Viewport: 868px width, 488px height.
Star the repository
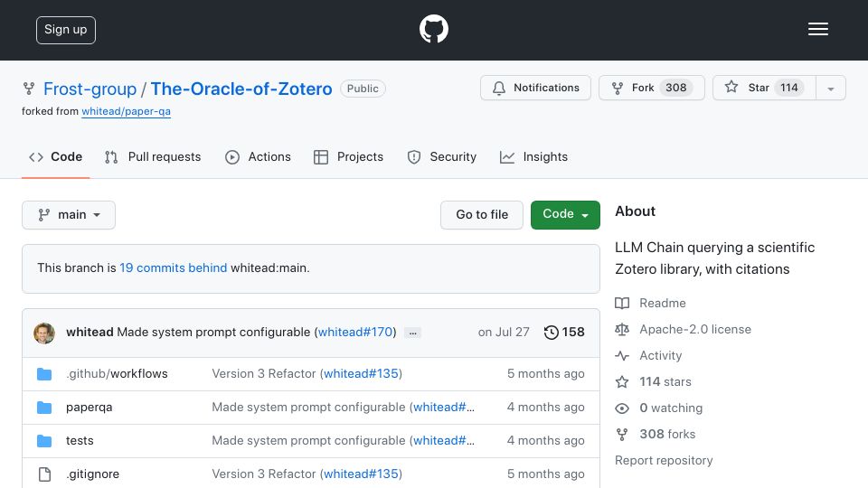pos(764,88)
